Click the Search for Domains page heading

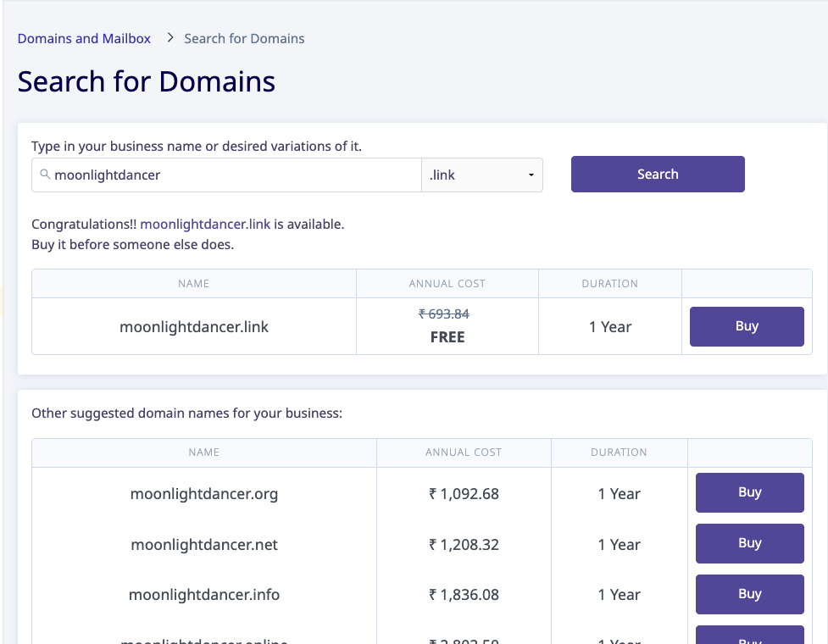(x=147, y=81)
